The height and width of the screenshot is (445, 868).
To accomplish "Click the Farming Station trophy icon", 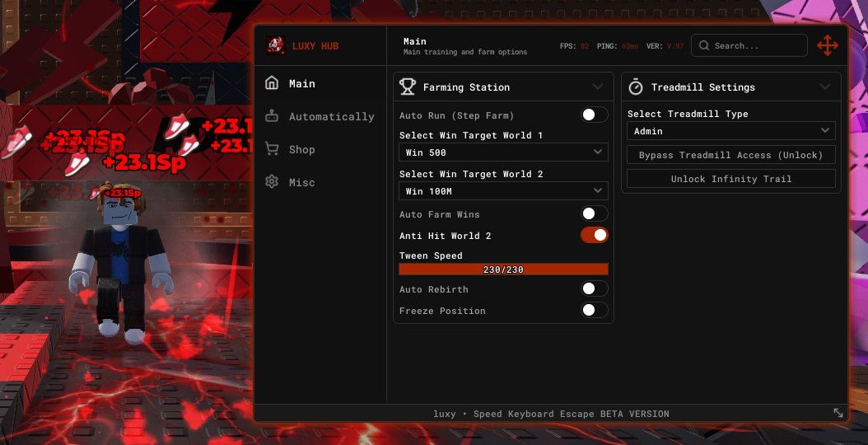I will pos(408,87).
